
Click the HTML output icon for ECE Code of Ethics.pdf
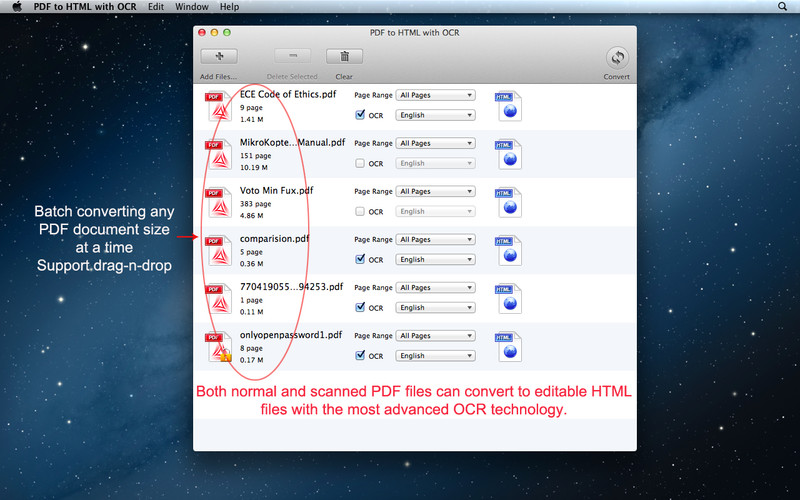pyautogui.click(x=508, y=106)
